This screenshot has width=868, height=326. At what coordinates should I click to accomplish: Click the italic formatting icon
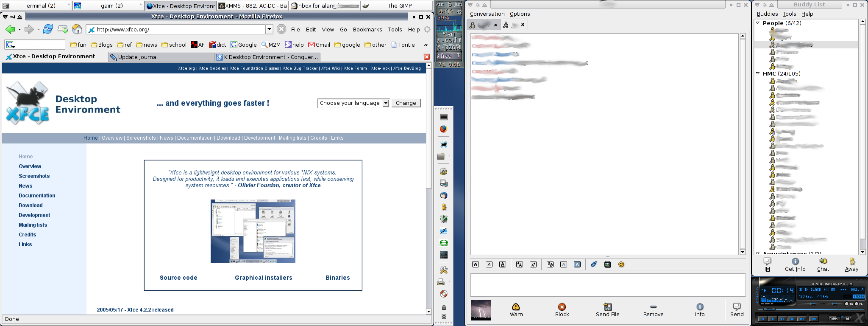[x=489, y=264]
